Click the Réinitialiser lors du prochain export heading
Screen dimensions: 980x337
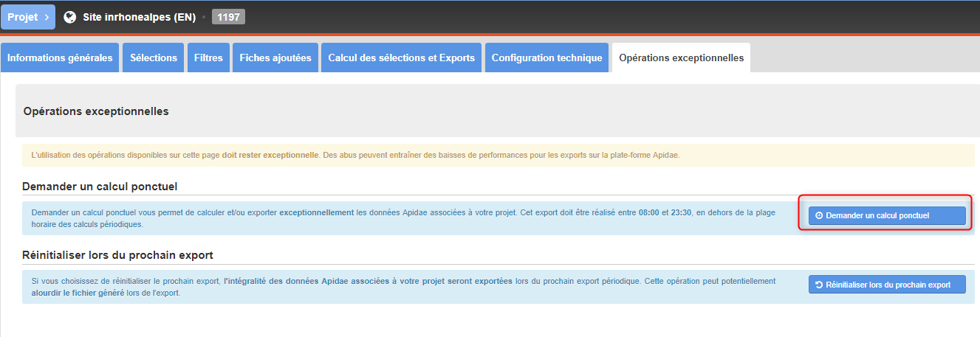pos(117,255)
